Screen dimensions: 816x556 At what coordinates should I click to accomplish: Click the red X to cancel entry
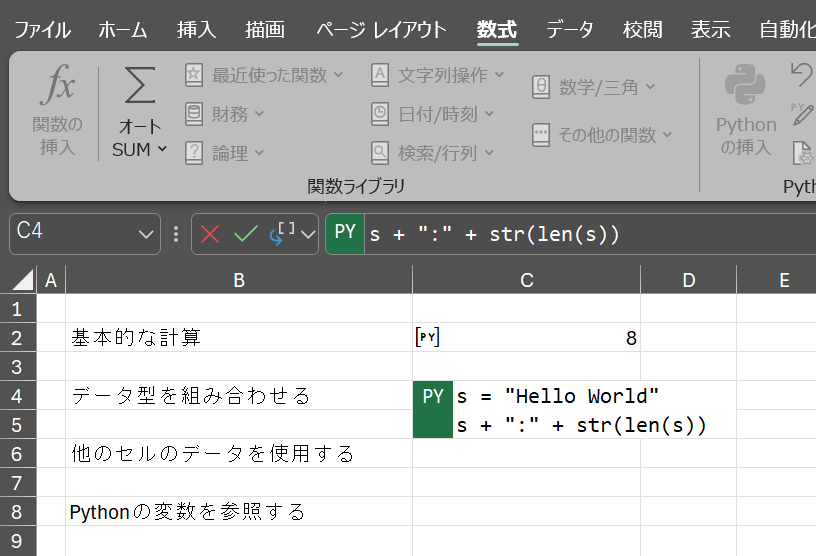click(210, 234)
